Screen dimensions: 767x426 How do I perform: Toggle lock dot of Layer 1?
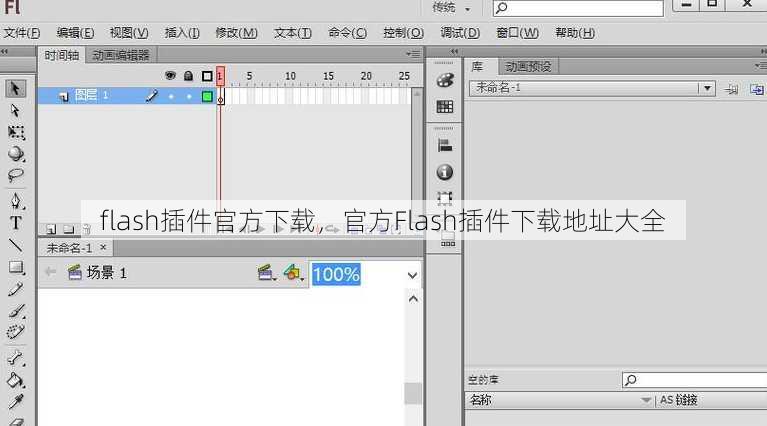click(189, 96)
